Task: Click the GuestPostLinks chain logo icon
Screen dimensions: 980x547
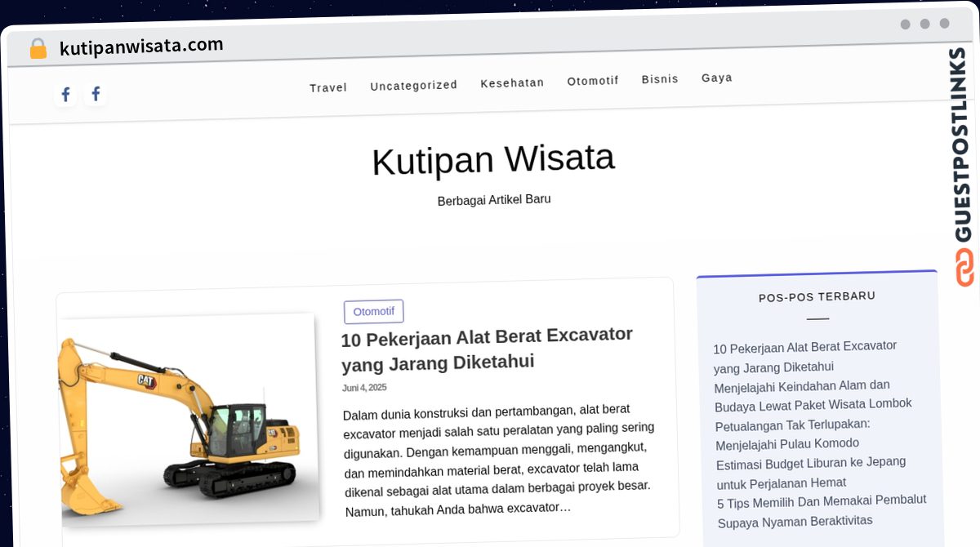Action: (x=964, y=267)
